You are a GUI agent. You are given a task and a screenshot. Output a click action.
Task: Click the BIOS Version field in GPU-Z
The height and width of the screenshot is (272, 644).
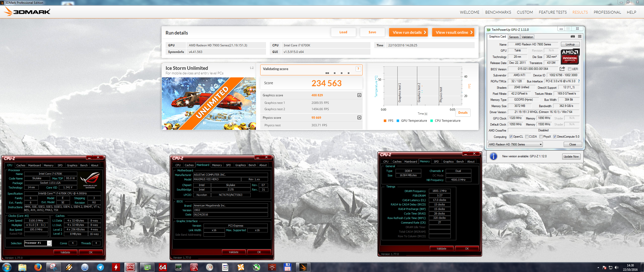coord(533,69)
